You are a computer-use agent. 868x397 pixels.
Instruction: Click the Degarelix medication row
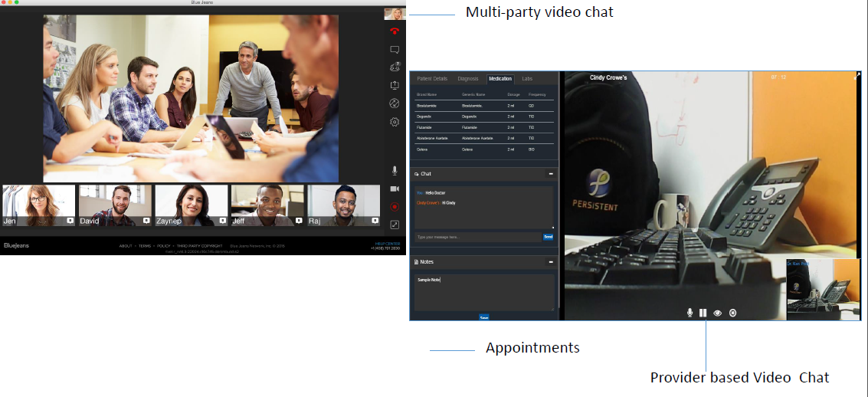[x=484, y=116]
